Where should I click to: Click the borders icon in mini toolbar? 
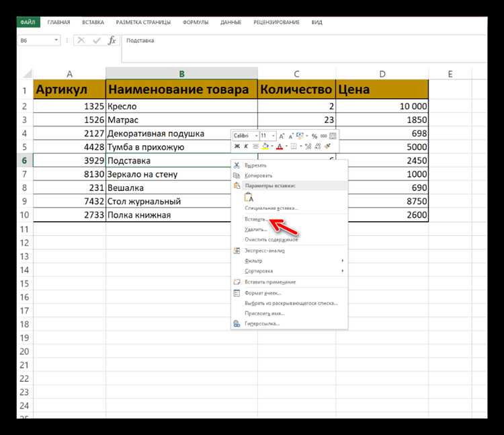(294, 147)
